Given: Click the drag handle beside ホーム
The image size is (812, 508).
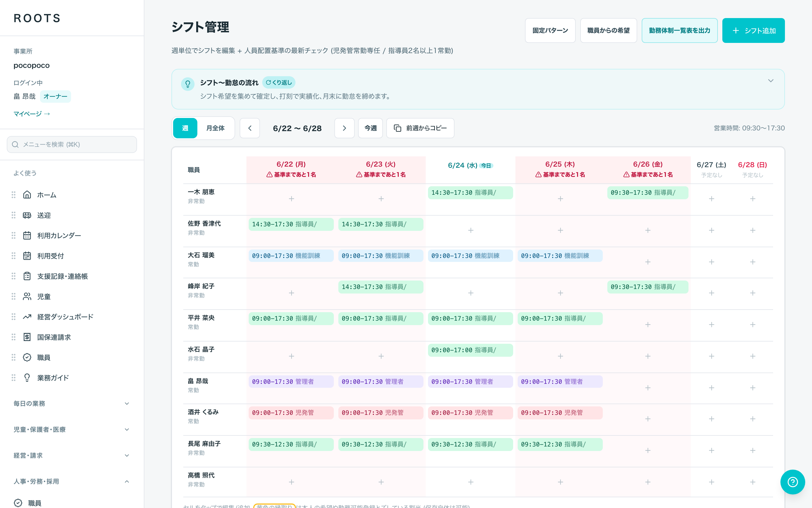Looking at the screenshot, I should (14, 195).
